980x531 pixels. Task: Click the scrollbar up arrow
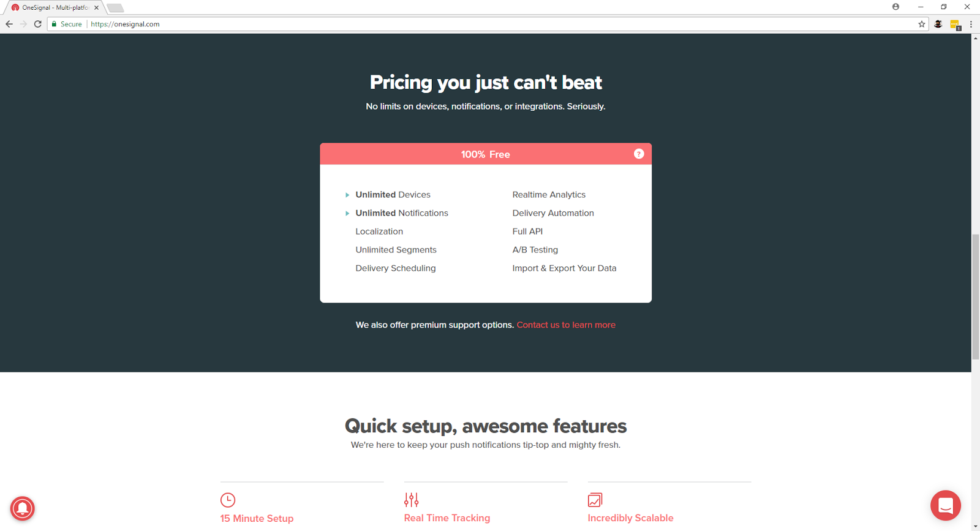(975, 38)
